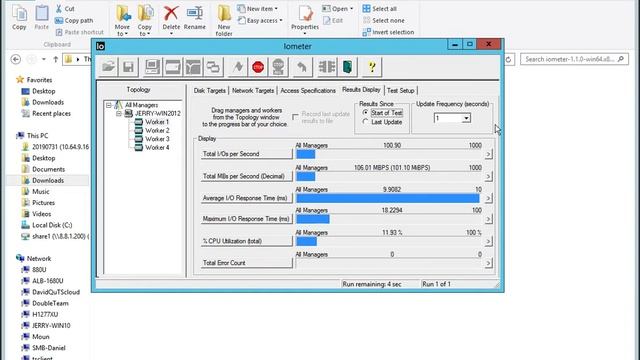The width and height of the screenshot is (640, 360).
Task: Open Local Disk (C:) in Explorer sidebar
Action: coord(47,225)
